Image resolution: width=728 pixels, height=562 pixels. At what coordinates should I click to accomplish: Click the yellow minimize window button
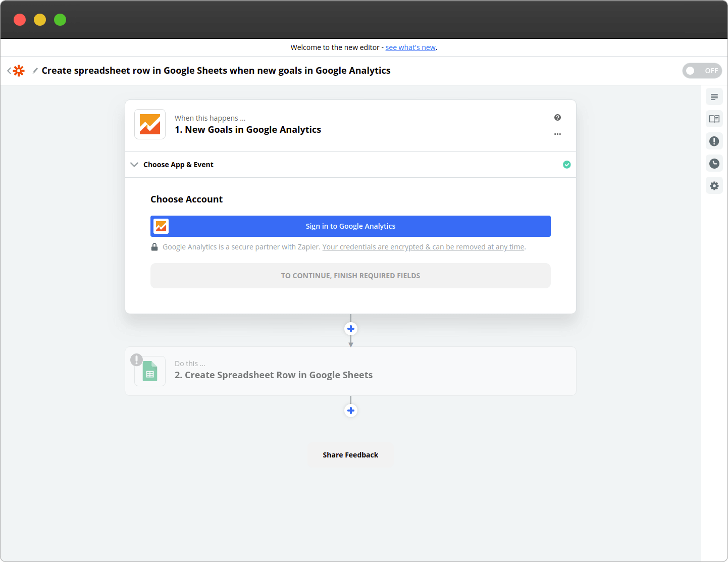(x=40, y=20)
